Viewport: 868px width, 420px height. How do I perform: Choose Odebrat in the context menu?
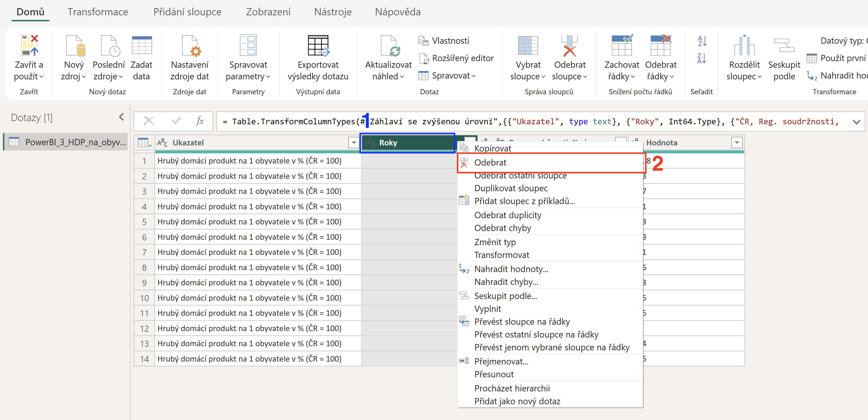551,163
